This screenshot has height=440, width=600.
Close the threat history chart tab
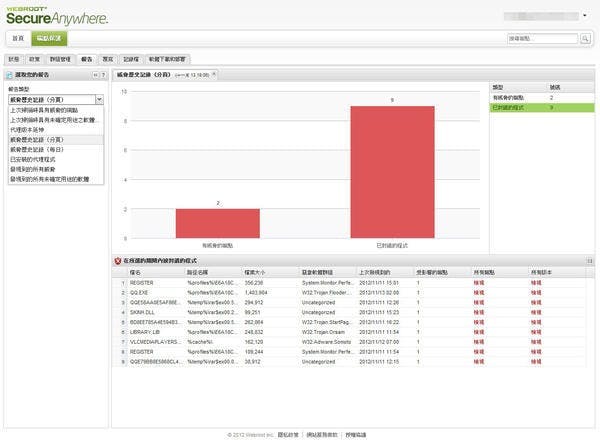[213, 75]
